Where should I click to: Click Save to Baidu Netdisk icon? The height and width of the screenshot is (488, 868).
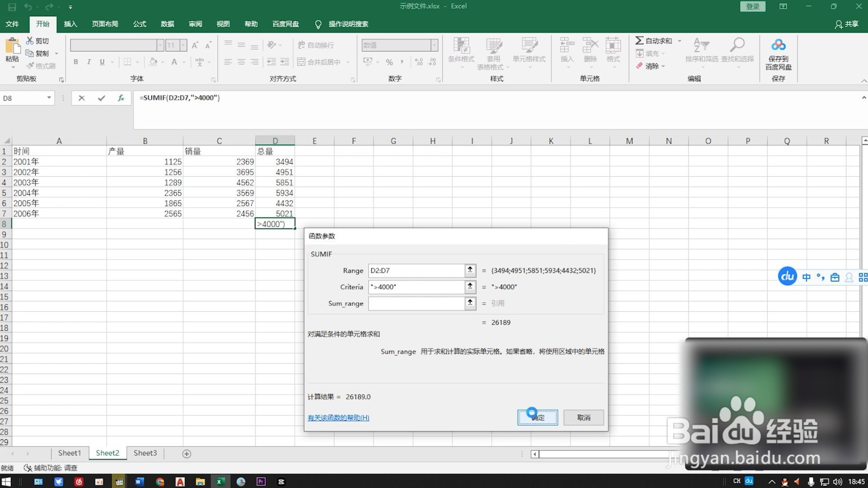pos(778,45)
